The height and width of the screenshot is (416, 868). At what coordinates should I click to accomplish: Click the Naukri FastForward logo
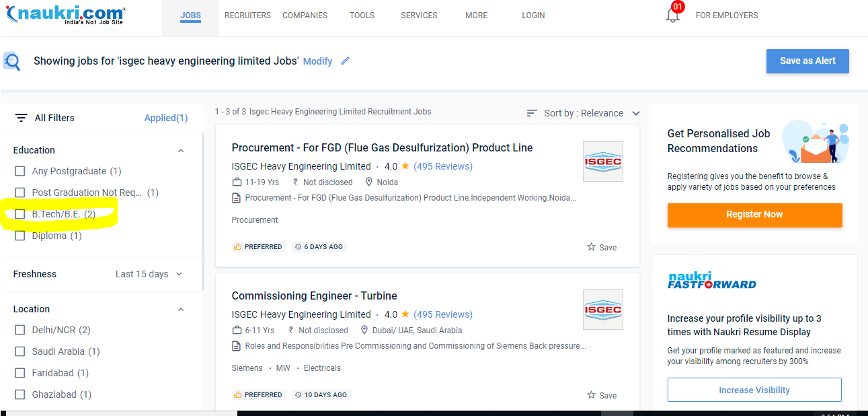(712, 280)
